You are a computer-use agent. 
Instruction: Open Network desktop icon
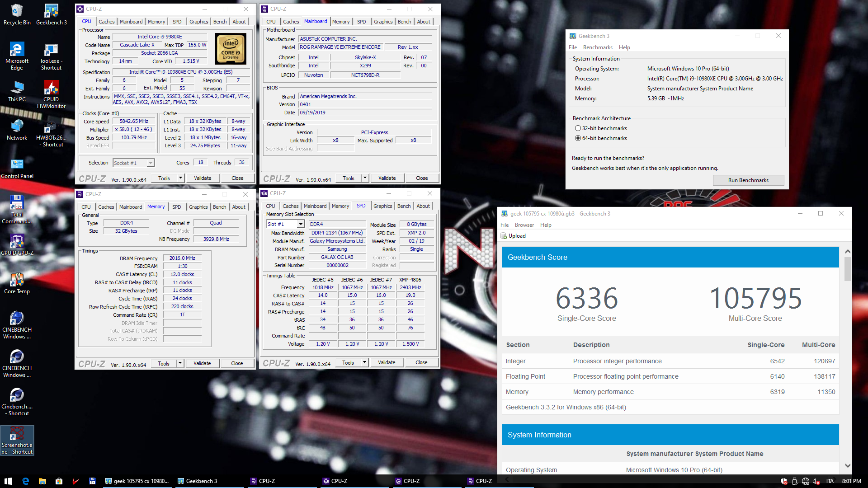(x=17, y=129)
